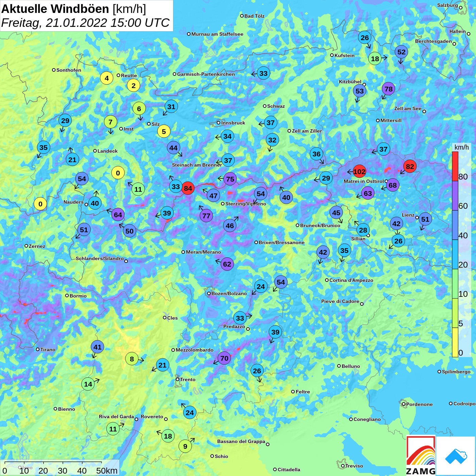
Task: Click the km/h legend unit label
Action: (x=462, y=147)
